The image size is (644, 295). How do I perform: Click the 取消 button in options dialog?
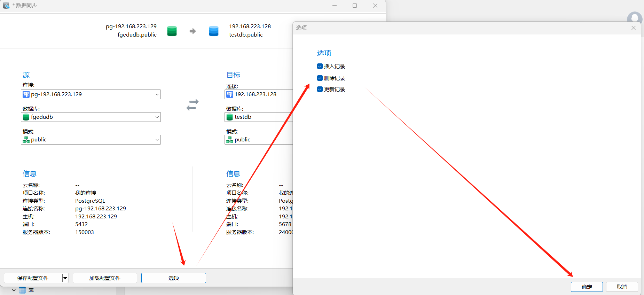622,287
